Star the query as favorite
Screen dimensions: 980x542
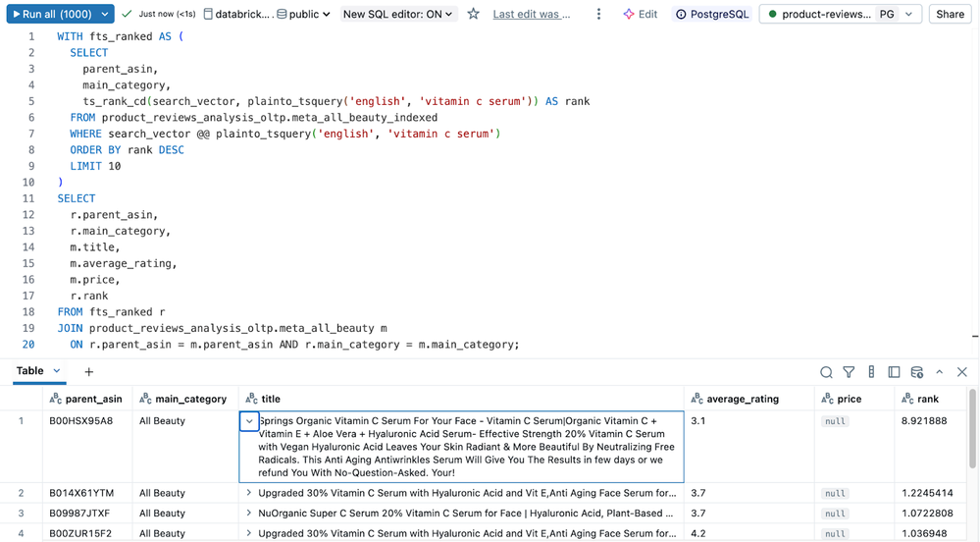click(473, 15)
